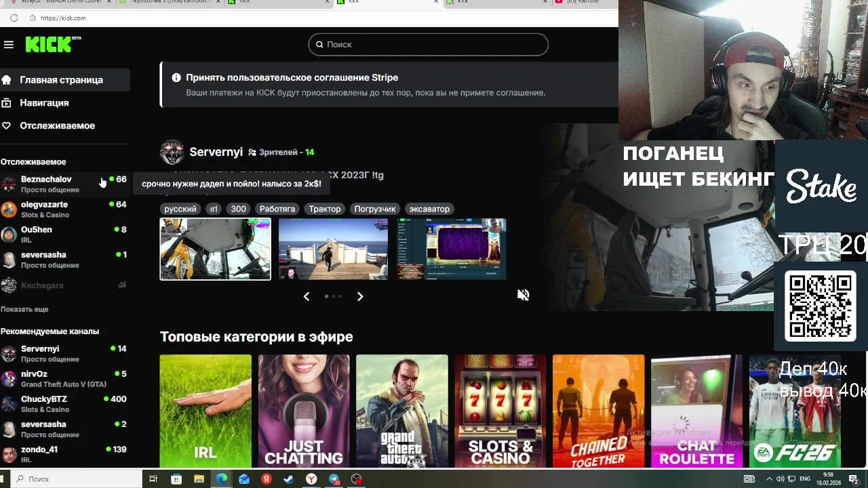This screenshot has width=868, height=488.
Task: Click the search magnifier icon
Action: pyautogui.click(x=319, y=45)
